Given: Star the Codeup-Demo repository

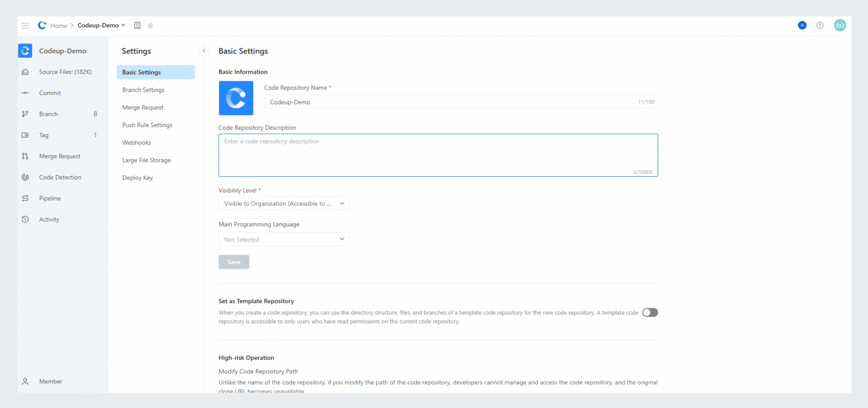Looking at the screenshot, I should [151, 26].
